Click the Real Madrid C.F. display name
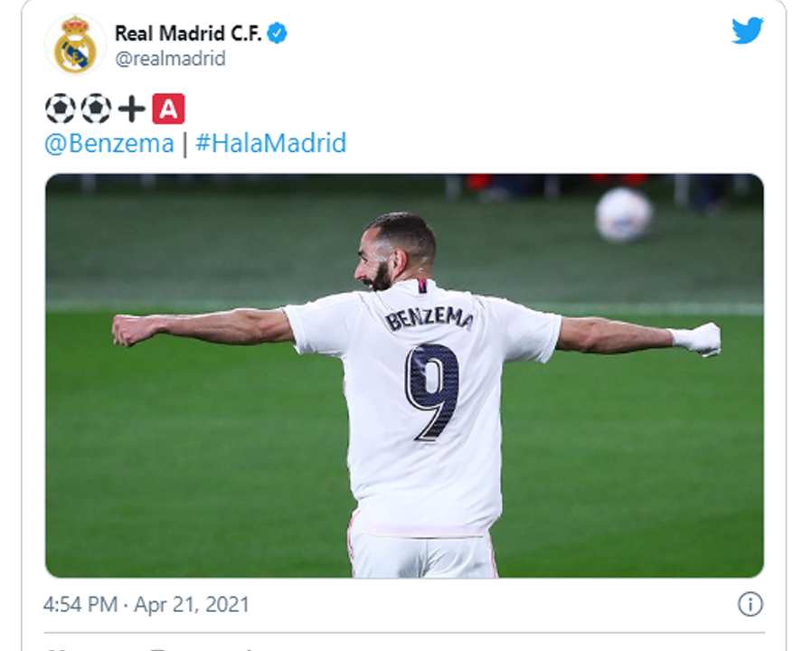Image resolution: width=812 pixels, height=651 pixels. tap(188, 33)
